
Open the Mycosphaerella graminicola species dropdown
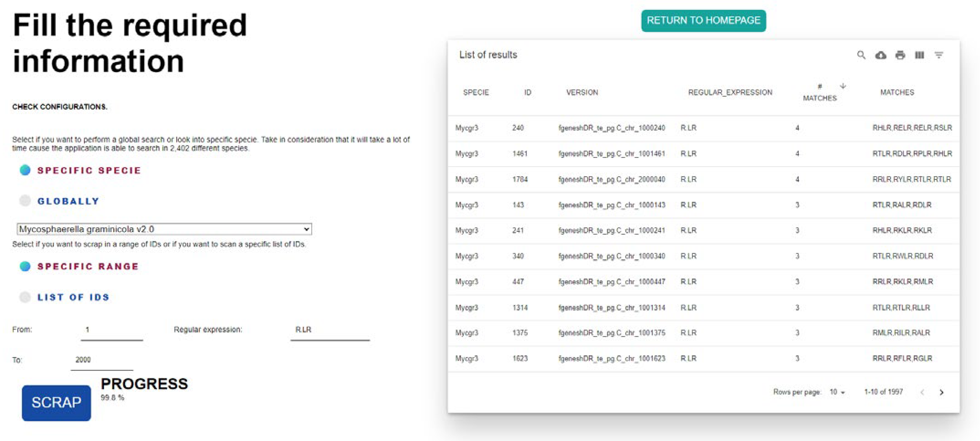[x=164, y=229]
